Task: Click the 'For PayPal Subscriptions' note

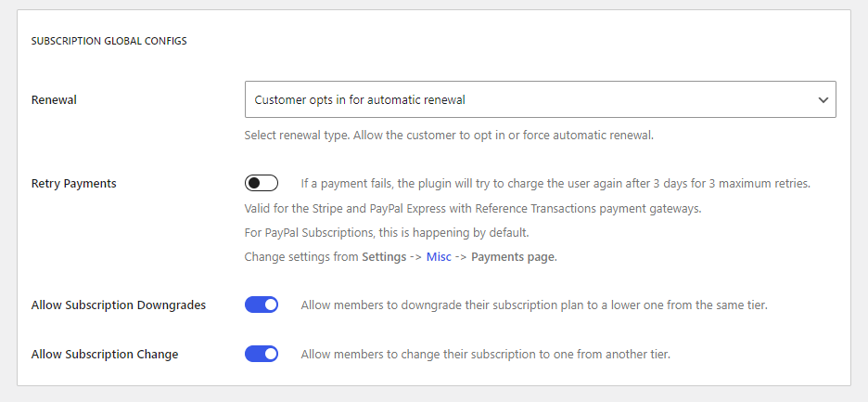Action: click(x=387, y=233)
